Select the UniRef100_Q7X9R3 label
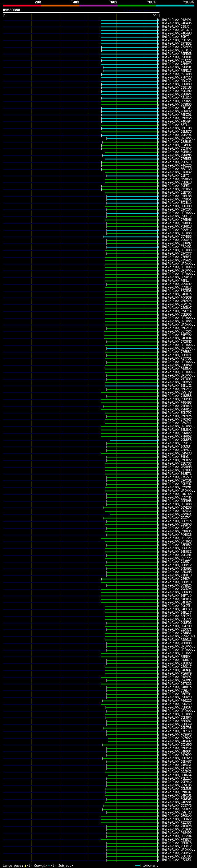 [x=176, y=47]
